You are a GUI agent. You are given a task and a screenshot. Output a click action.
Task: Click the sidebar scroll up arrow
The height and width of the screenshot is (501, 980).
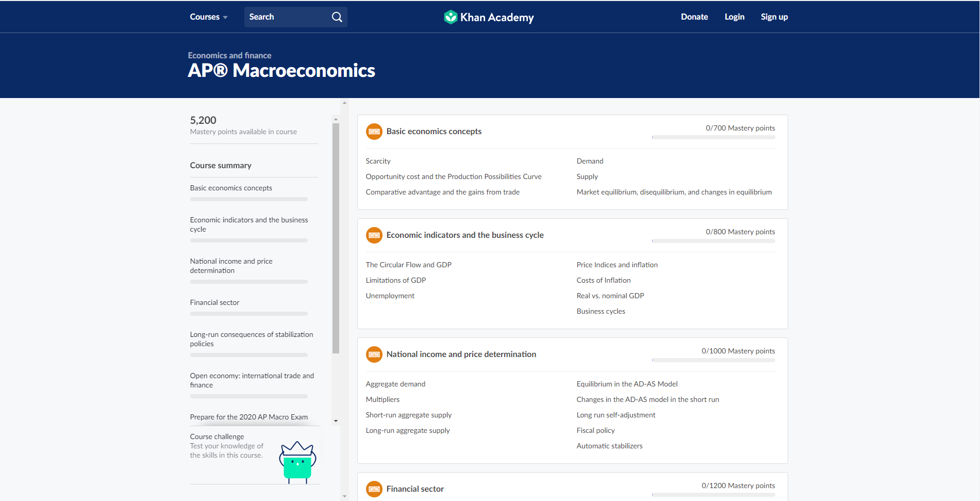pyautogui.click(x=336, y=119)
